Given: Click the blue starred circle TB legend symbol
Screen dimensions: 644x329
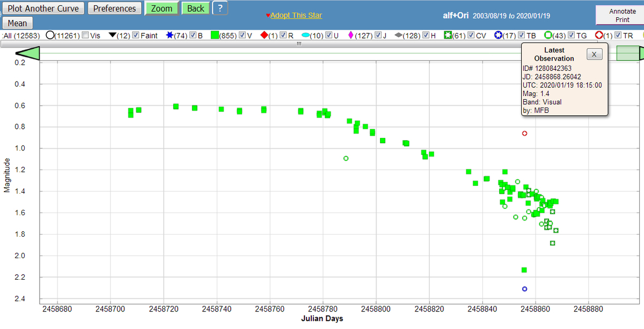Looking at the screenshot, I should 498,35.
